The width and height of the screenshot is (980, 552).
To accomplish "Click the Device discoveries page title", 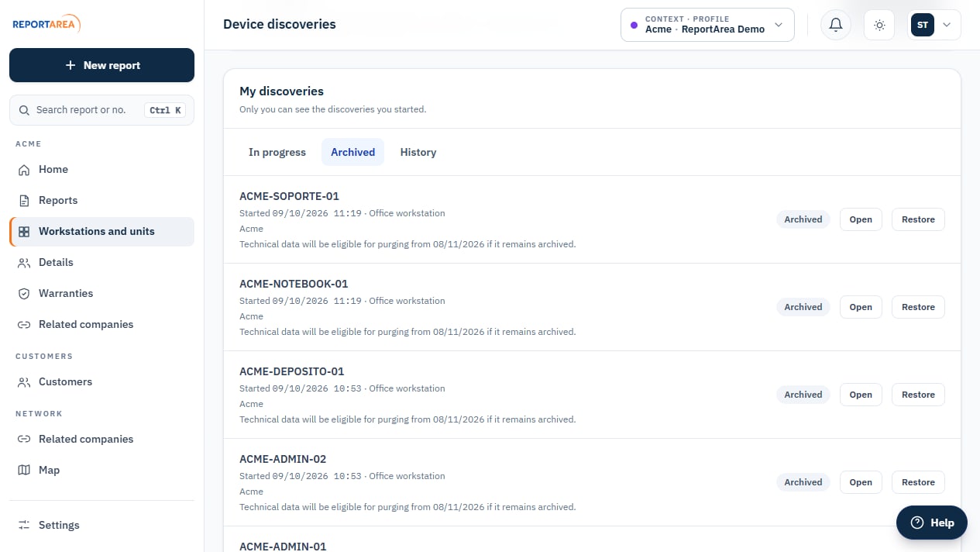I will coord(280,24).
